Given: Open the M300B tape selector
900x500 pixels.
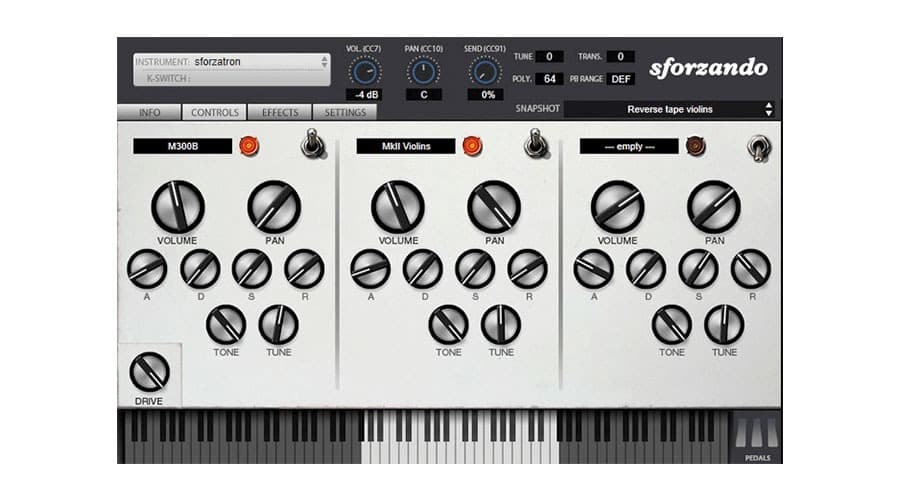Looking at the screenshot, I should coord(183,146).
